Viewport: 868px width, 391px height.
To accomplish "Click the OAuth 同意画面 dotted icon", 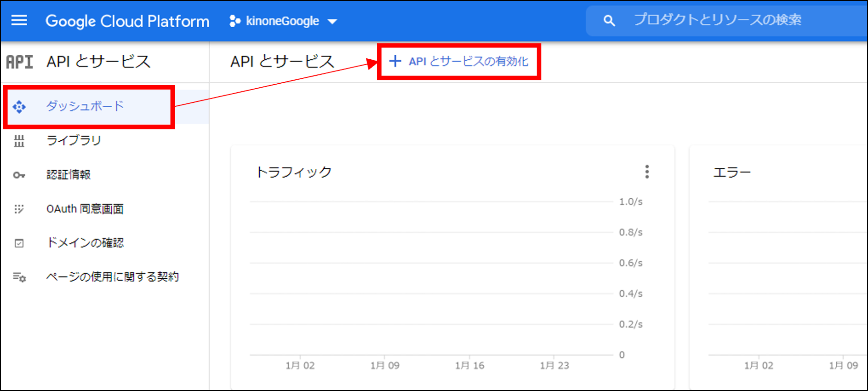I will [x=19, y=209].
